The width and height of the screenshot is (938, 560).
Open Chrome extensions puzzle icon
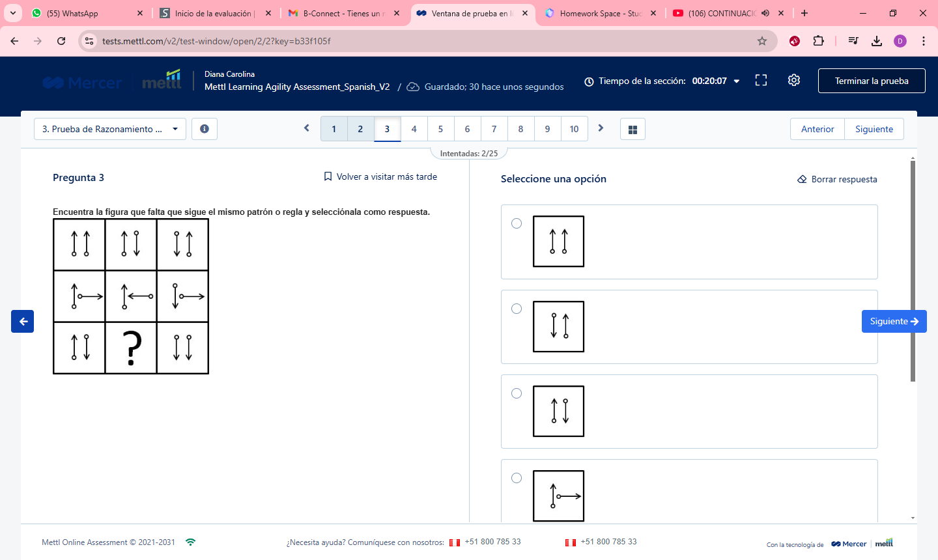819,41
